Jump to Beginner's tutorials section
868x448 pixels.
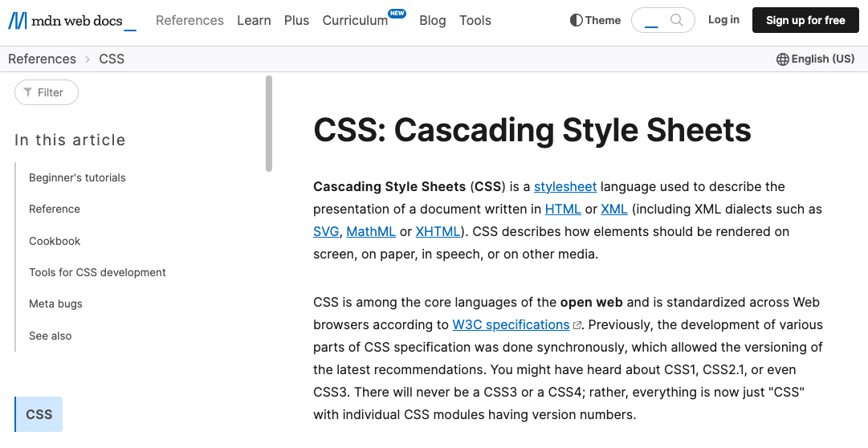click(x=77, y=177)
